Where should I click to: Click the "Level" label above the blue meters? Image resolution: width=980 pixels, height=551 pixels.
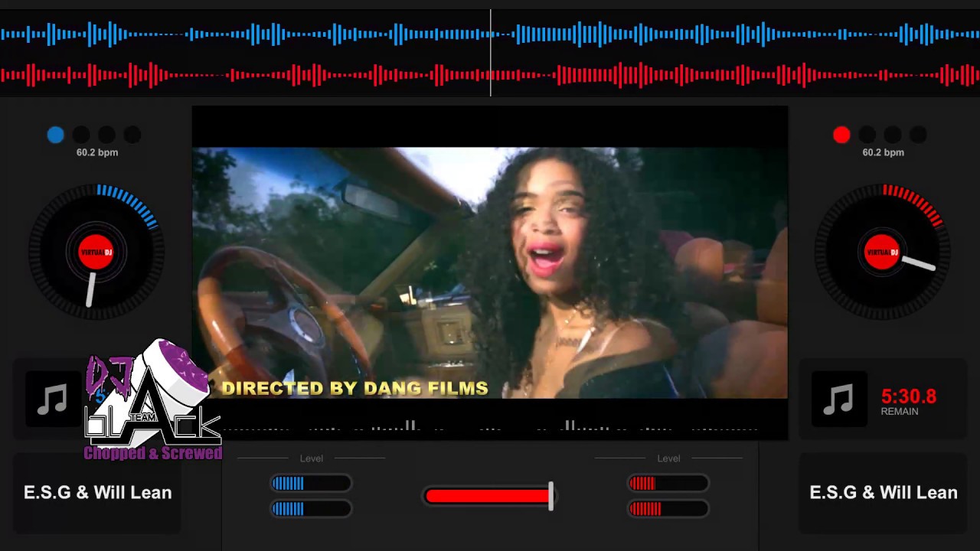(312, 458)
